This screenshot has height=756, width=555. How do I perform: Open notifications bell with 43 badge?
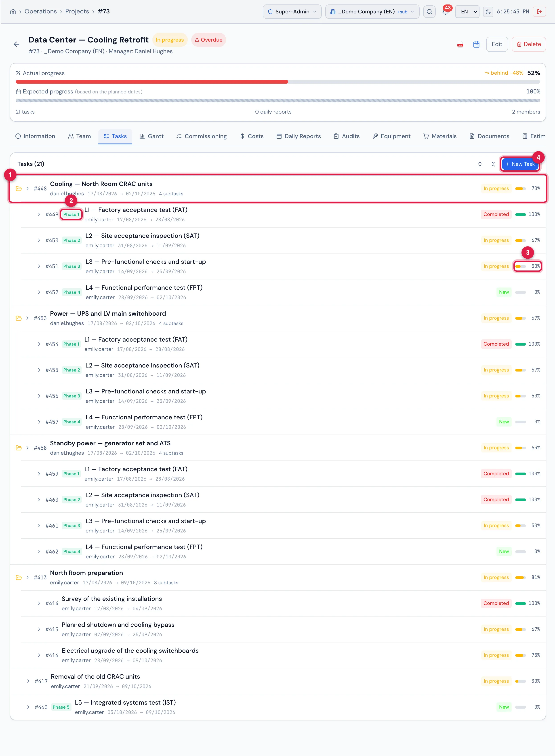[x=446, y=11]
